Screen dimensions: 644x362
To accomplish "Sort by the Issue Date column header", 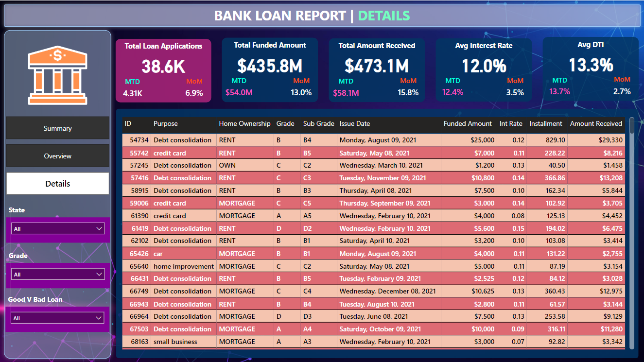I will tap(355, 124).
